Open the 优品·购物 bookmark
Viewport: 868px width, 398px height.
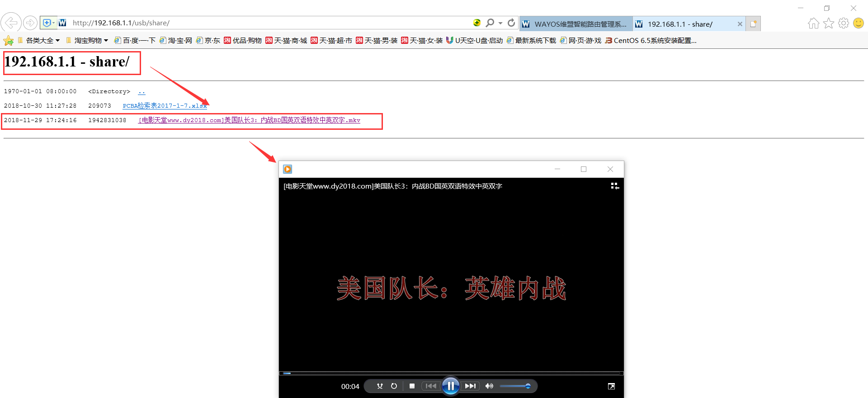[243, 41]
